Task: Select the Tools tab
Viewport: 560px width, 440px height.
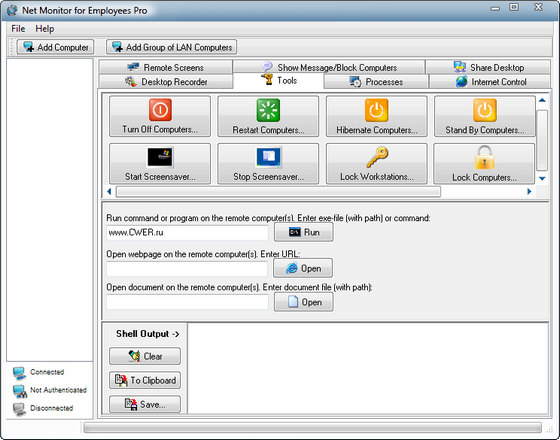Action: pos(279,80)
